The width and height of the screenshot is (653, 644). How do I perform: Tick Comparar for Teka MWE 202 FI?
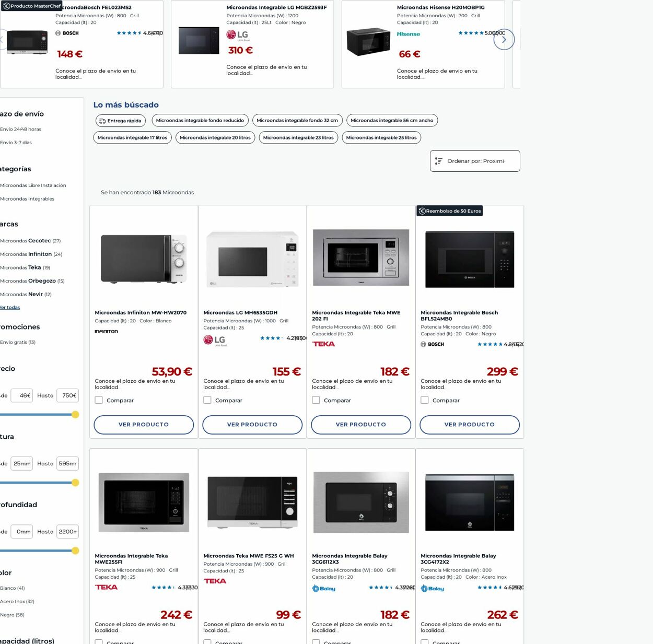pyautogui.click(x=316, y=400)
